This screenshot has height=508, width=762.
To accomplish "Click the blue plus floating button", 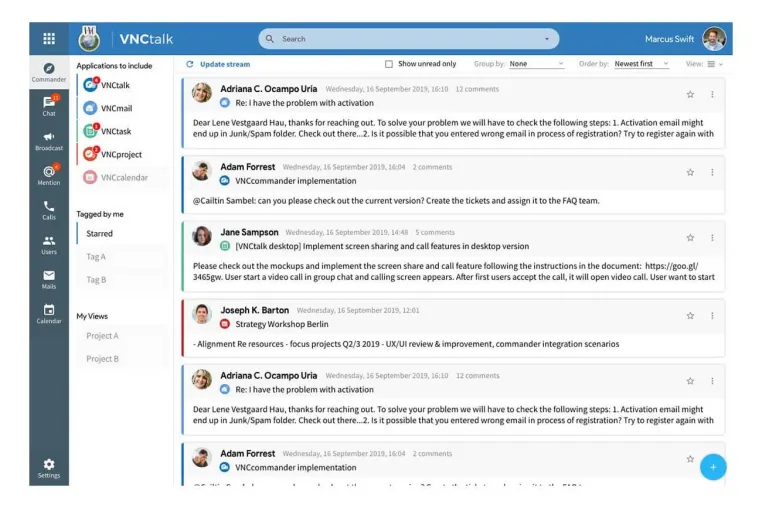I will (713, 467).
